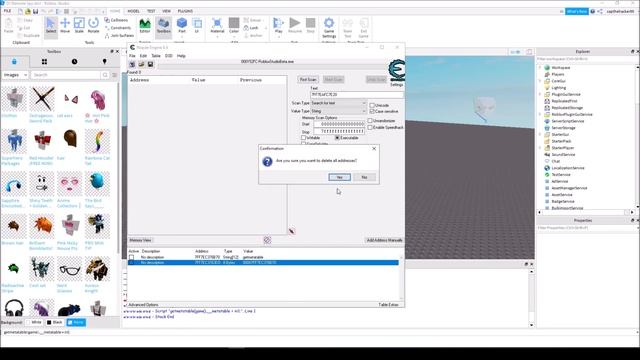Open the Toolbox Images category dropdown

15,75
